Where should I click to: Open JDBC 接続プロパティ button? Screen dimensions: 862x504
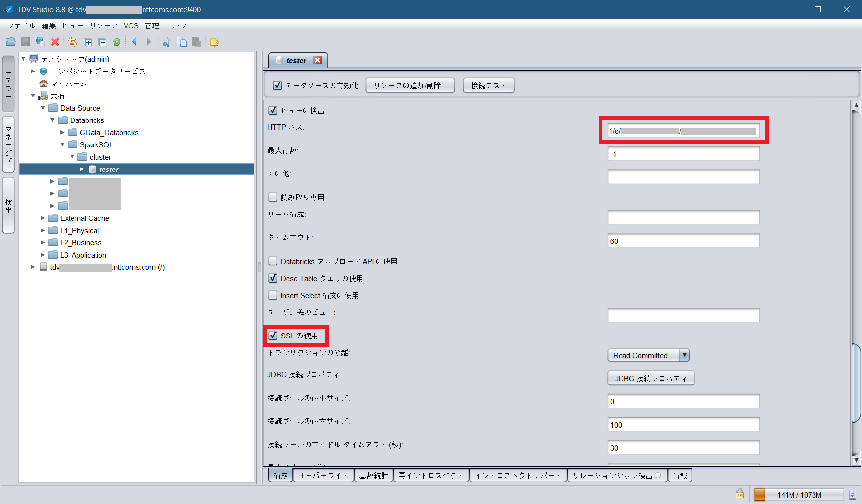tap(651, 378)
